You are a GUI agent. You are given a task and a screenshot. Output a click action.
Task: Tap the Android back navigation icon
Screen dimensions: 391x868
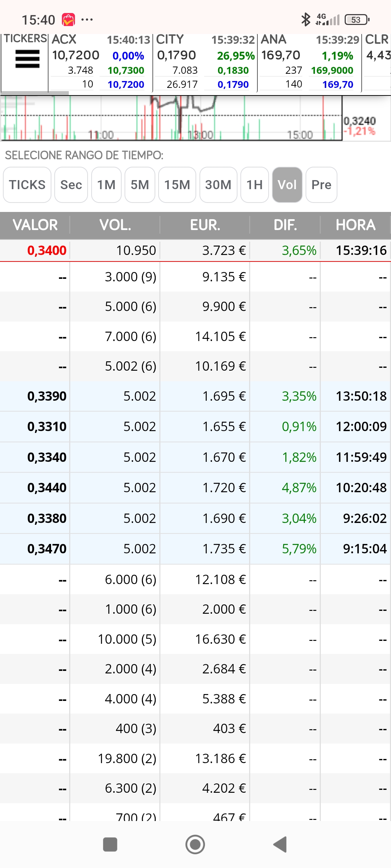280,845
